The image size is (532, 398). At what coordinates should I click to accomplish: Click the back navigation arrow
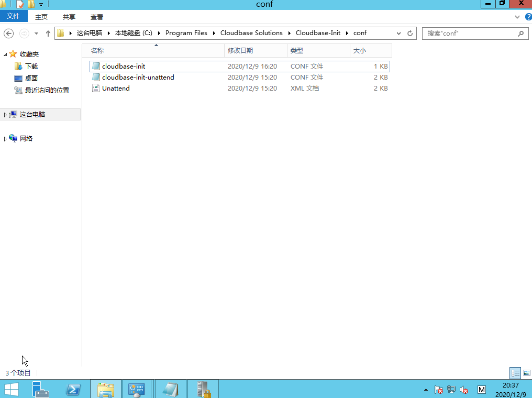coord(9,33)
